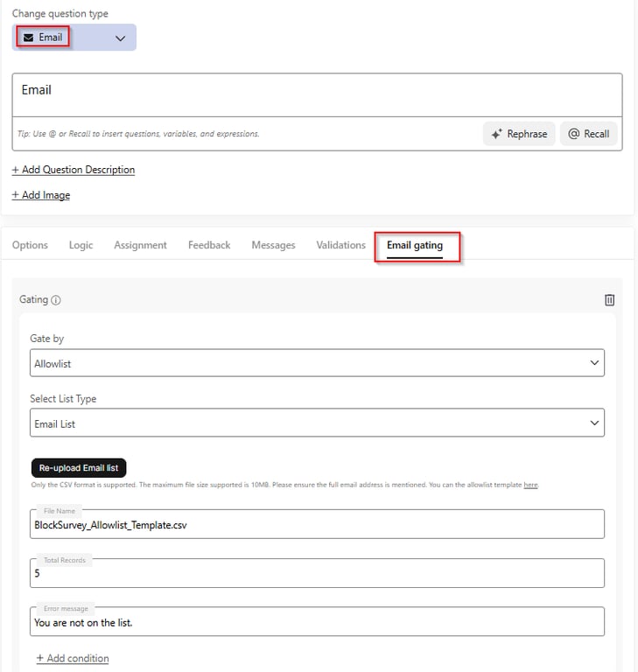Click Add Question Description link

[74, 170]
